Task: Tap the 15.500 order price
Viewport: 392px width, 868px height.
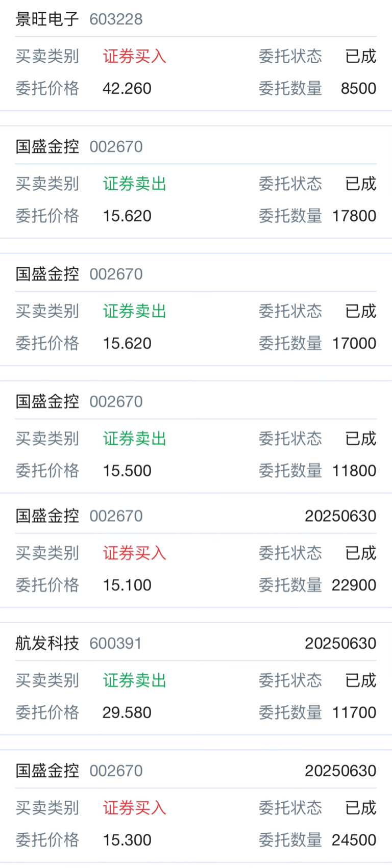Action: pos(127,471)
